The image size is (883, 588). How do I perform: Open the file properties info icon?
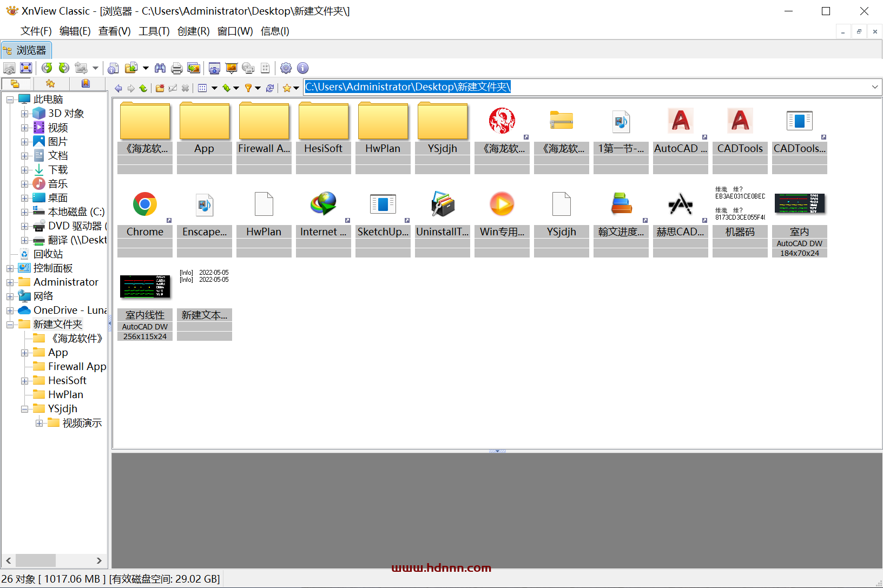click(113, 68)
